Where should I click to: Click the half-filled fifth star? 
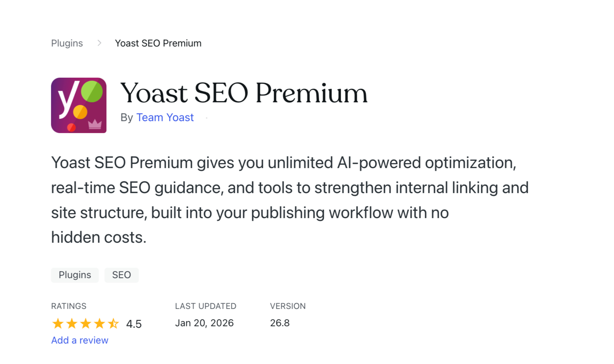coord(114,324)
